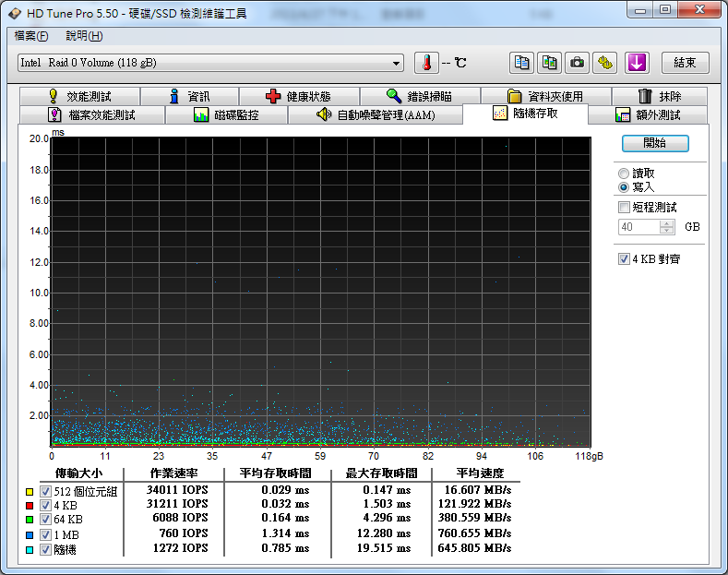Viewport: 728px width, 575px height.
Task: Click the 6088 IOPS value
Action: coord(180,518)
